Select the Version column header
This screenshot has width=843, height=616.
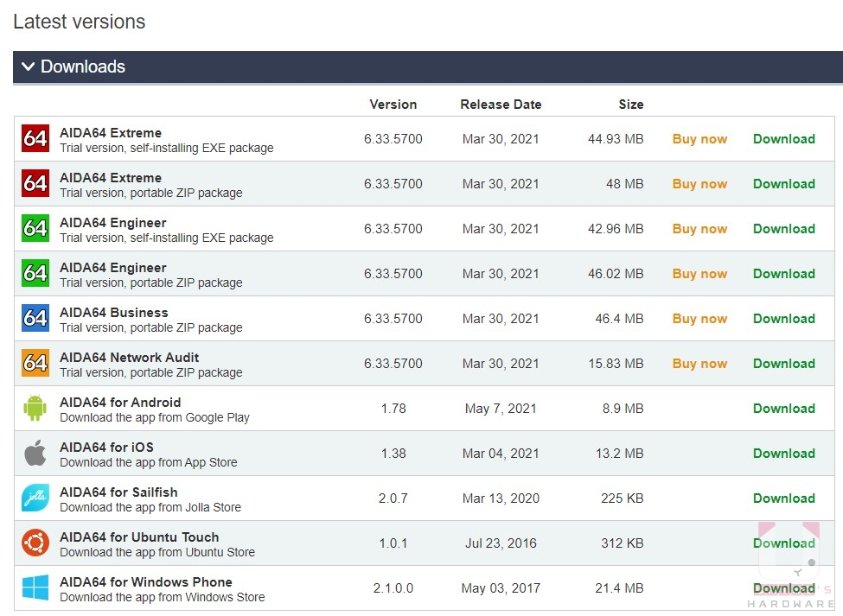[393, 105]
